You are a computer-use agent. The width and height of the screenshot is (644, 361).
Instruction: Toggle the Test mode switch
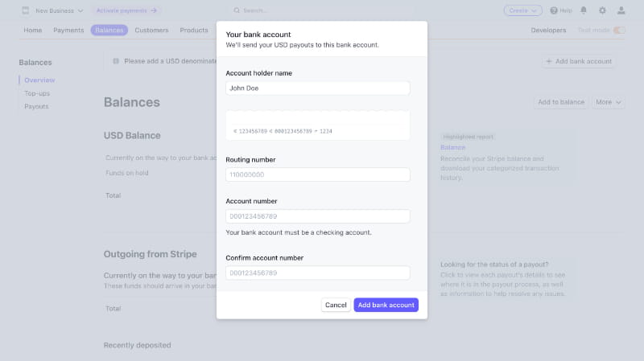tap(619, 30)
